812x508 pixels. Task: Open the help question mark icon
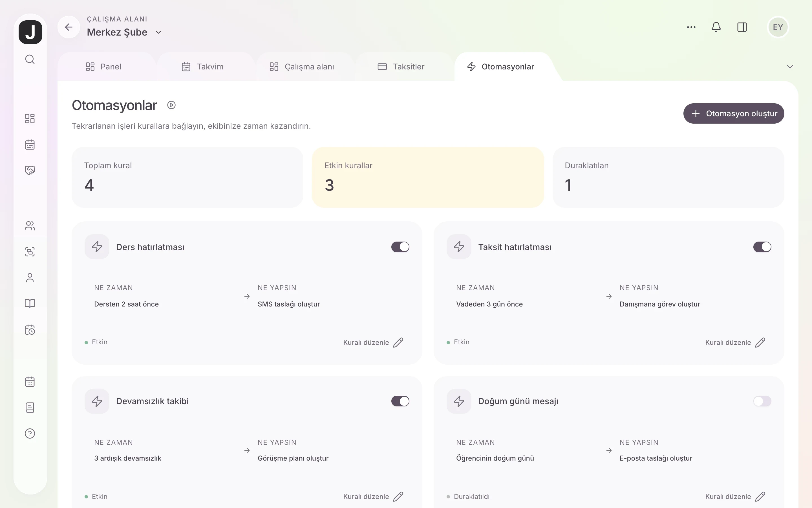click(x=30, y=433)
